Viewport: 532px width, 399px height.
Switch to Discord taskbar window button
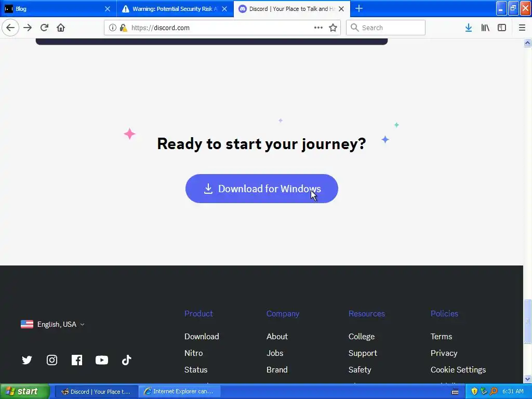coord(96,392)
